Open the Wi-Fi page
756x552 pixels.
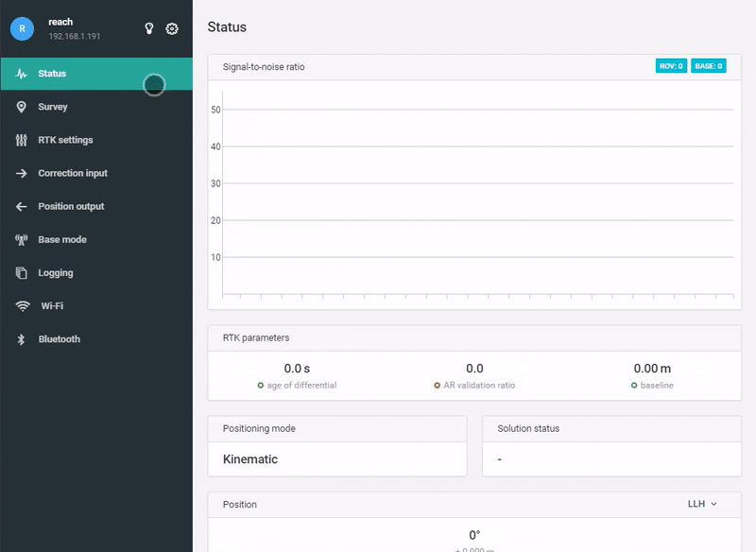tap(96, 306)
